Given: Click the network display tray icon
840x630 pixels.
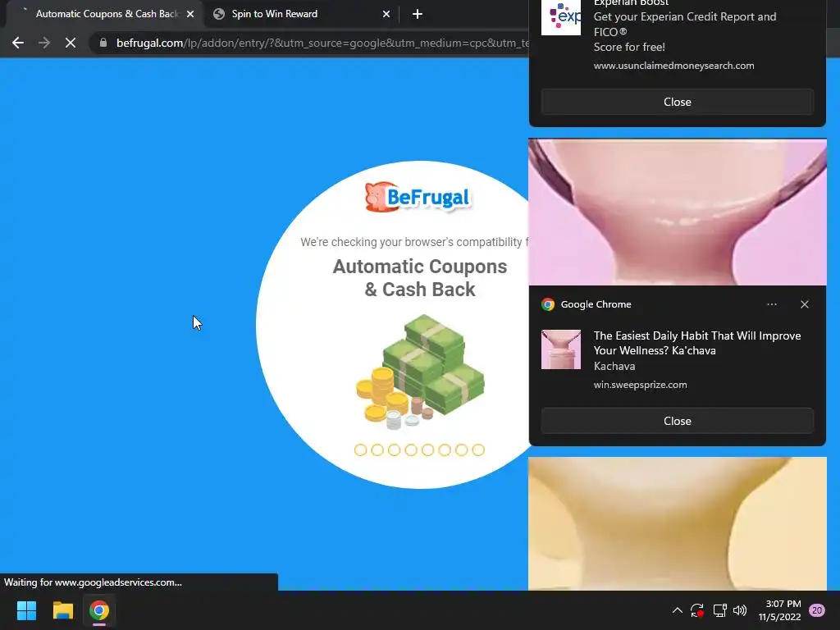Looking at the screenshot, I should click(719, 610).
